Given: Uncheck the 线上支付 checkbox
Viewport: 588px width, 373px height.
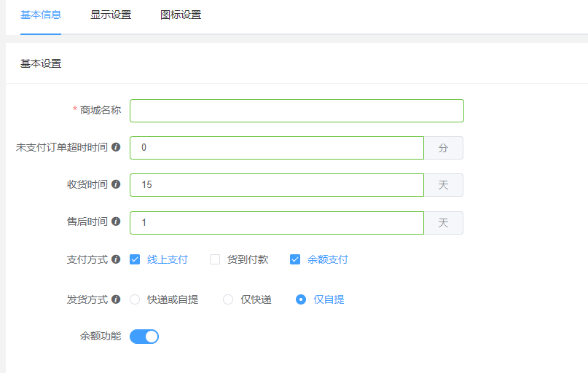Looking at the screenshot, I should [135, 259].
